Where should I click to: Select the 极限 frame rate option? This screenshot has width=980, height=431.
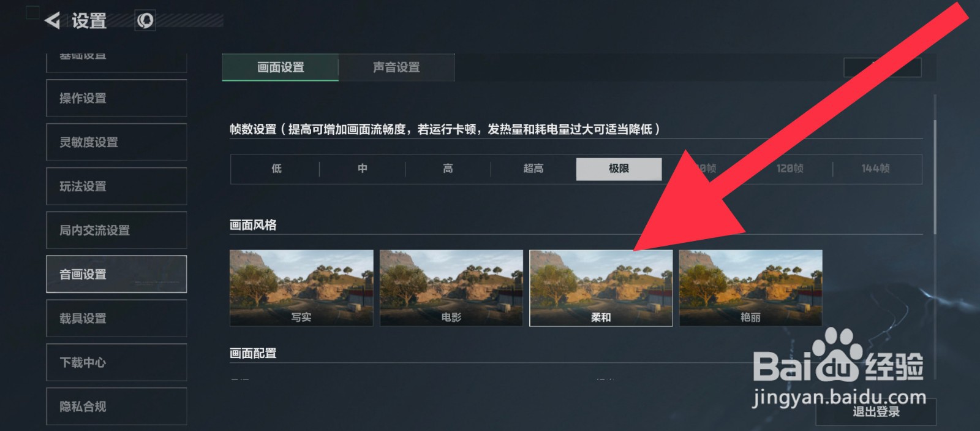pos(619,169)
